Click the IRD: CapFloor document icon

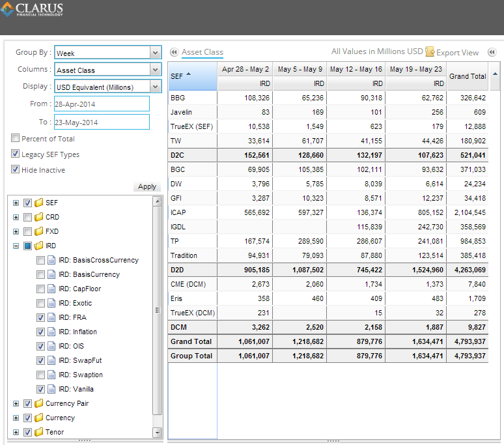coord(51,289)
